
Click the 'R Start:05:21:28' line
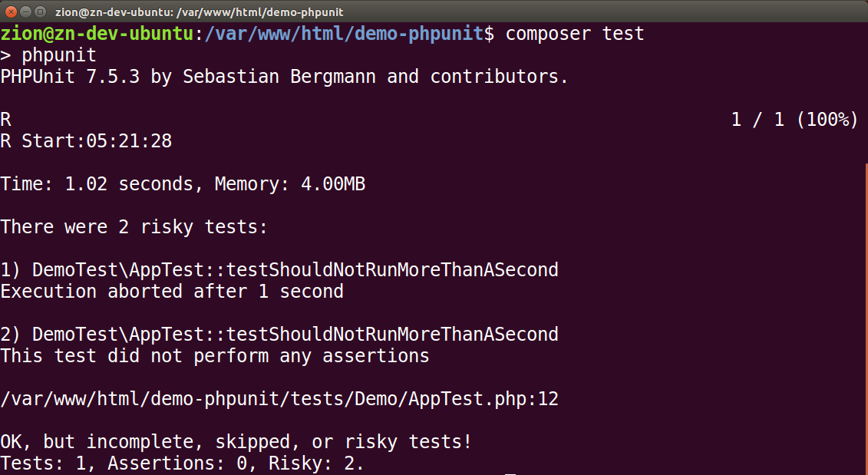(86, 141)
